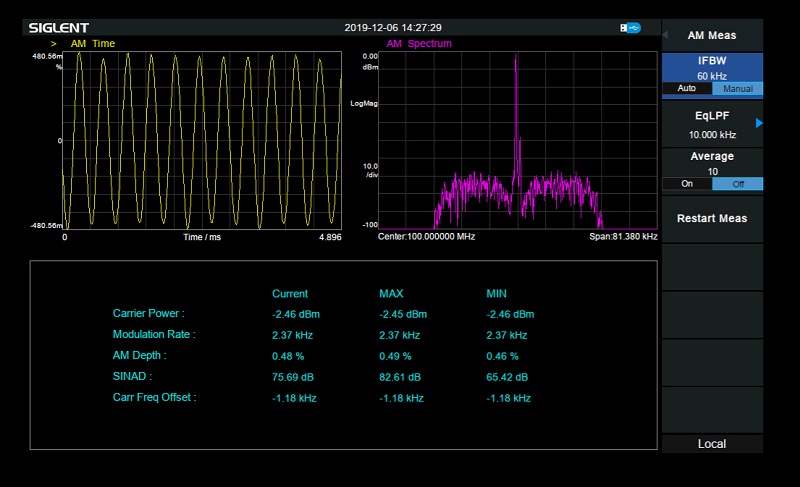This screenshot has height=487, width=800.
Task: Select the Average count menu item
Action: [x=711, y=163]
